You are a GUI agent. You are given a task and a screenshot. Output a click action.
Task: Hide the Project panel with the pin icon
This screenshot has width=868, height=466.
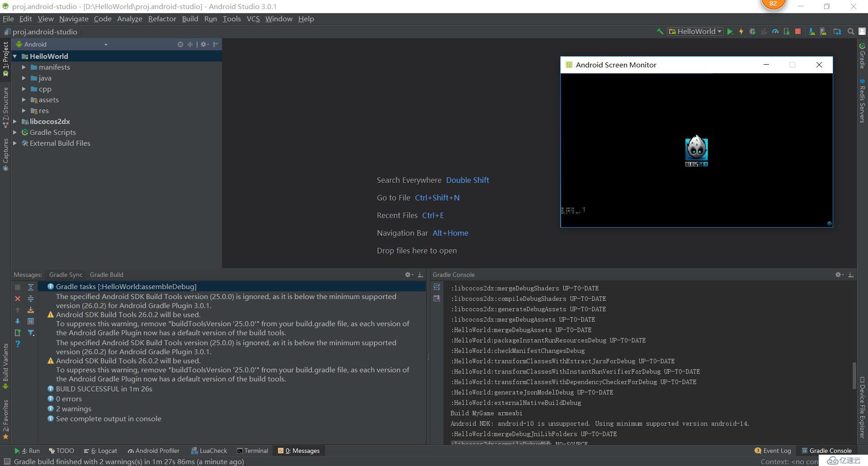[216, 44]
